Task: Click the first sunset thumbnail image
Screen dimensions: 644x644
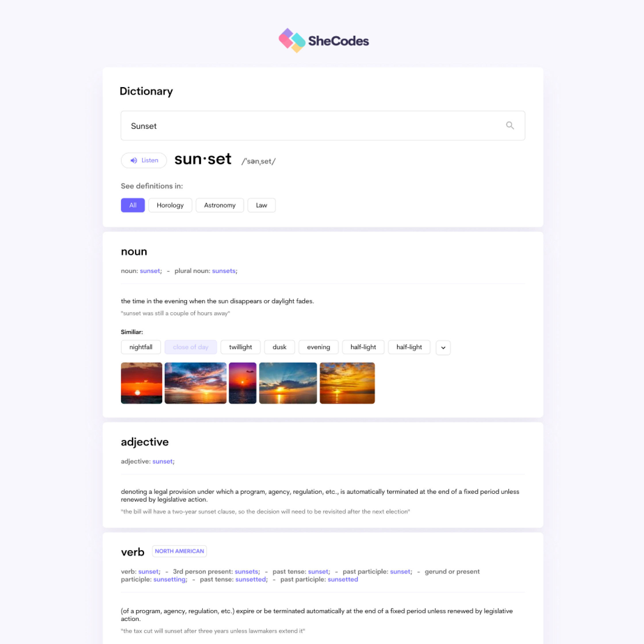Action: (141, 383)
